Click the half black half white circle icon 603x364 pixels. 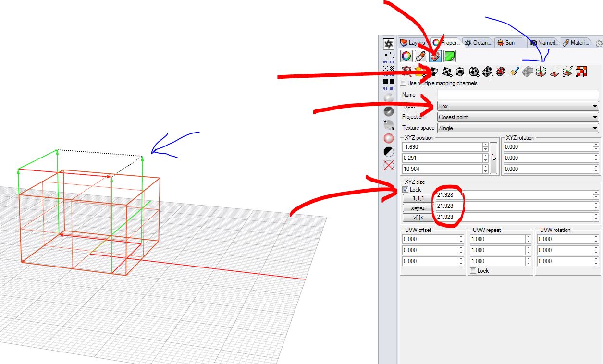389,152
